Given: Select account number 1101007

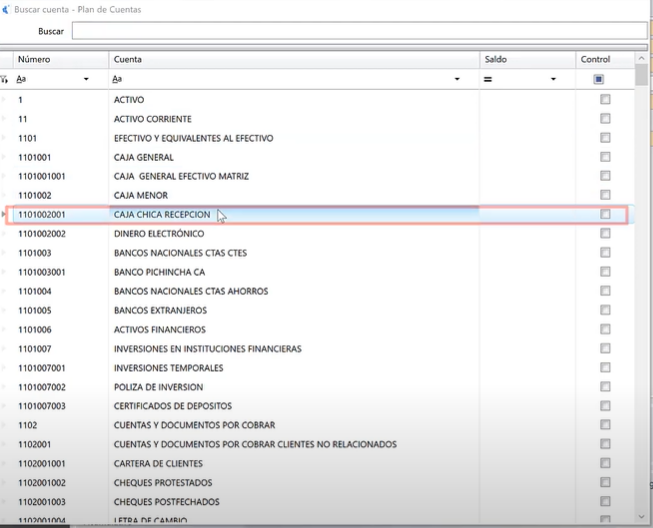Looking at the screenshot, I should pyautogui.click(x=35, y=349).
